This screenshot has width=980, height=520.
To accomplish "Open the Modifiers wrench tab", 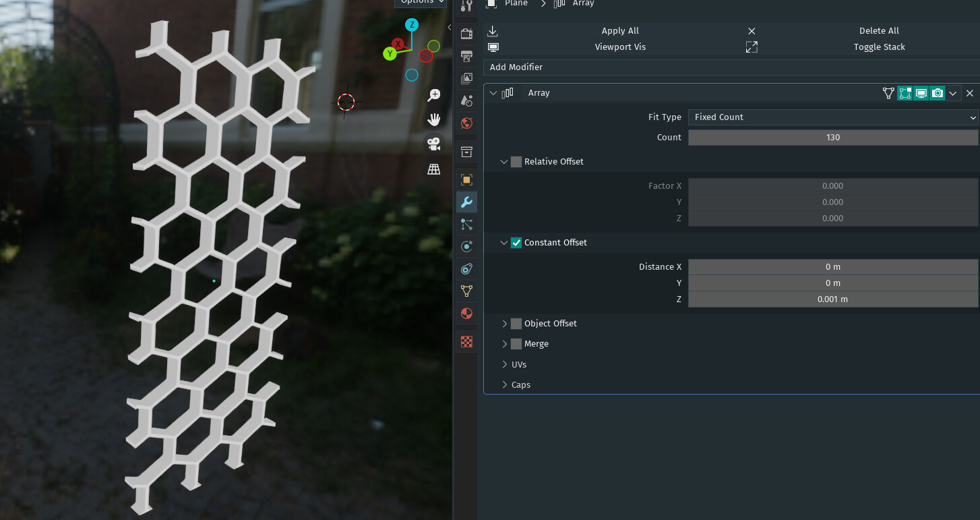I will point(466,202).
